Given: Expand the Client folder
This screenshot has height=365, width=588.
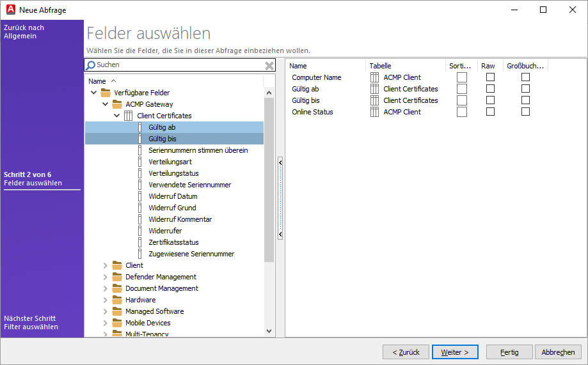Looking at the screenshot, I should coord(106,265).
